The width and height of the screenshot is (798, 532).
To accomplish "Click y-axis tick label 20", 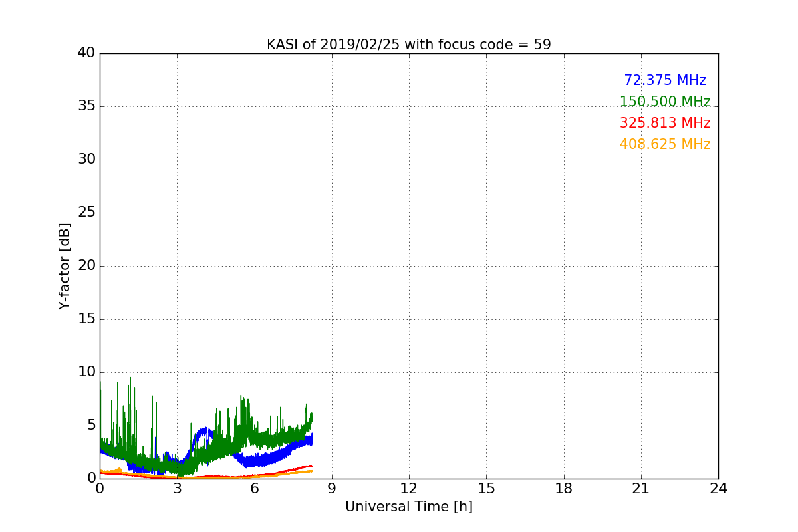I will coord(86,266).
